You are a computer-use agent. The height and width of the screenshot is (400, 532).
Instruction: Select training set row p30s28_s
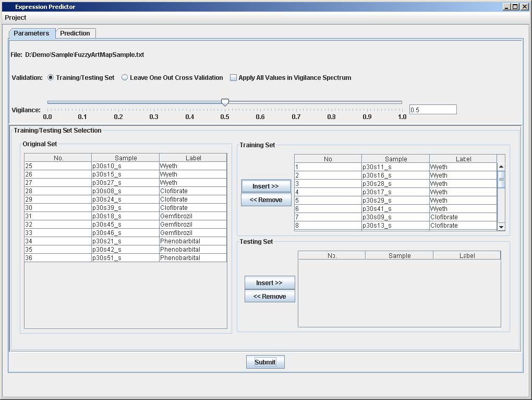pyautogui.click(x=395, y=184)
